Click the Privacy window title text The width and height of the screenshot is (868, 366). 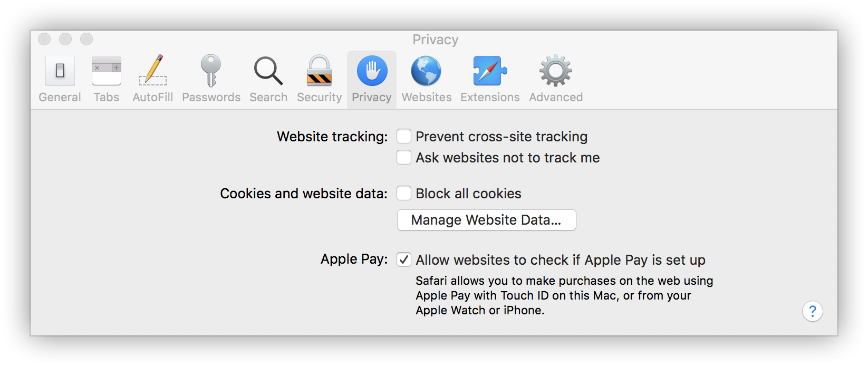[x=435, y=40]
